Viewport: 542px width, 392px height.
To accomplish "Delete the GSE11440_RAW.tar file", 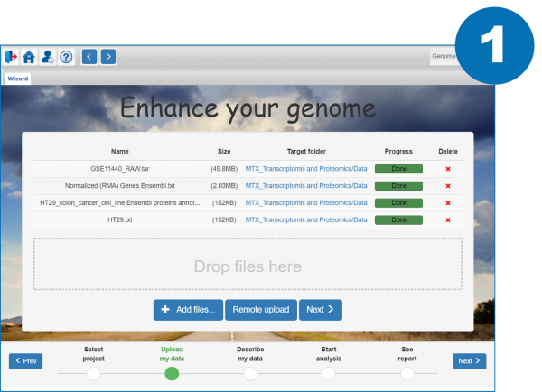I will point(448,169).
